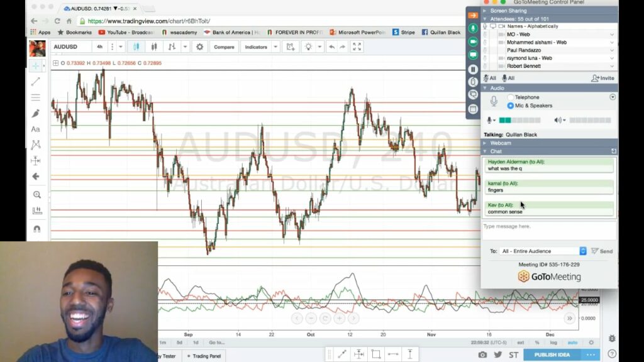Open the Trading Panel tab
The image size is (644, 362).
tap(204, 356)
